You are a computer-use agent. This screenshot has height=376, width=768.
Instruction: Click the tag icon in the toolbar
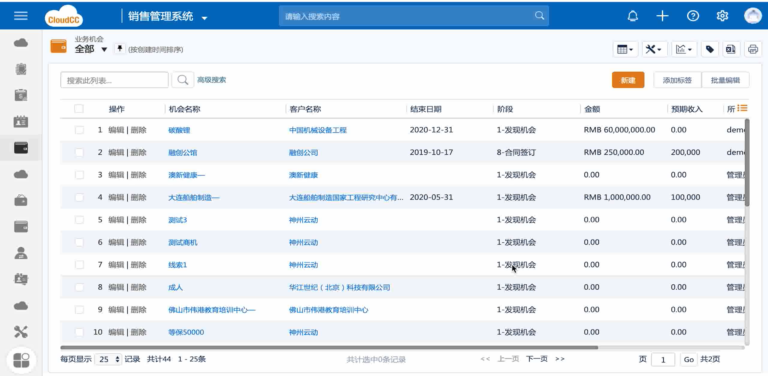[x=709, y=49]
